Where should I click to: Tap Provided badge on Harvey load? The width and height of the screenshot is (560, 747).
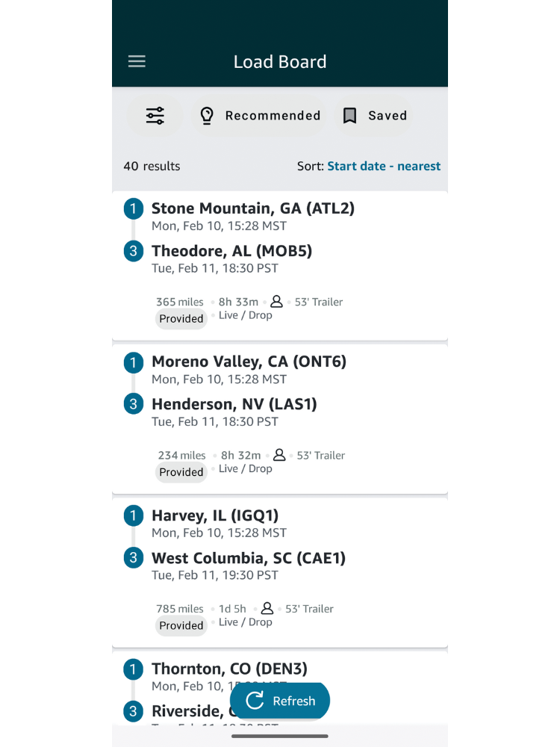181,625
